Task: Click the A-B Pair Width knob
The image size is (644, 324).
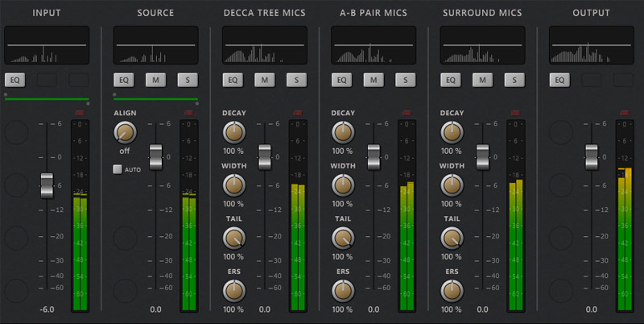Action: (x=342, y=185)
